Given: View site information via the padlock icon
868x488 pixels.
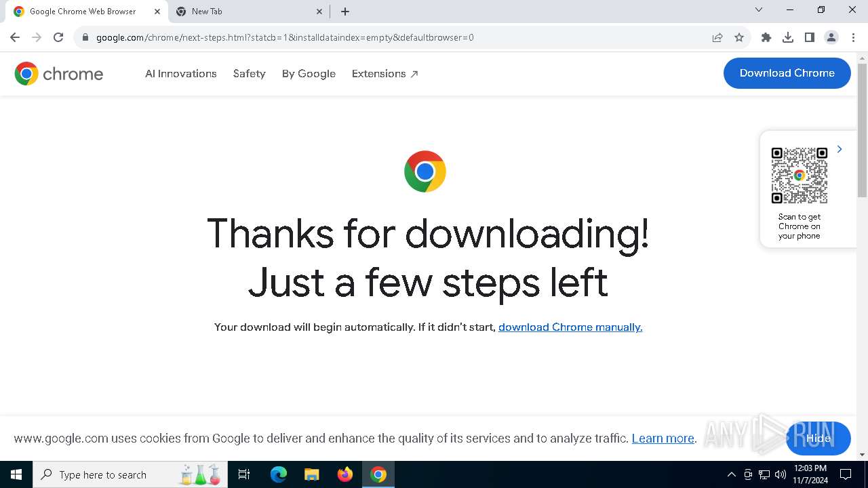Looking at the screenshot, I should click(85, 37).
